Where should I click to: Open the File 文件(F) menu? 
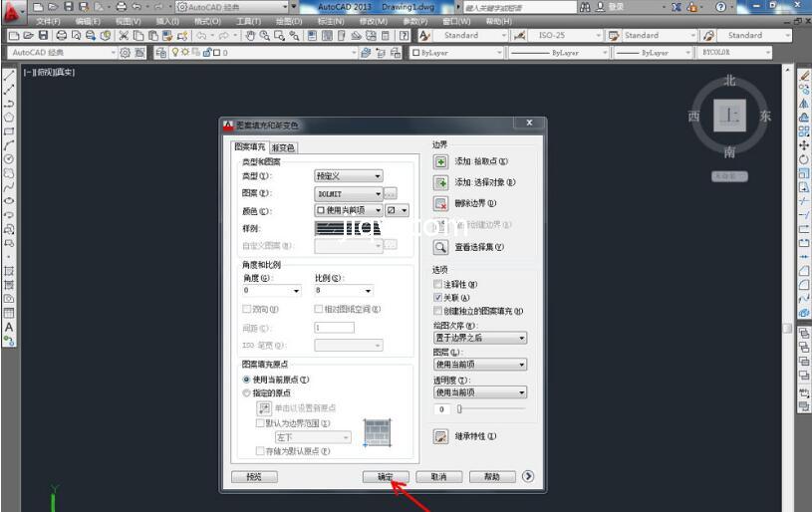click(x=48, y=21)
